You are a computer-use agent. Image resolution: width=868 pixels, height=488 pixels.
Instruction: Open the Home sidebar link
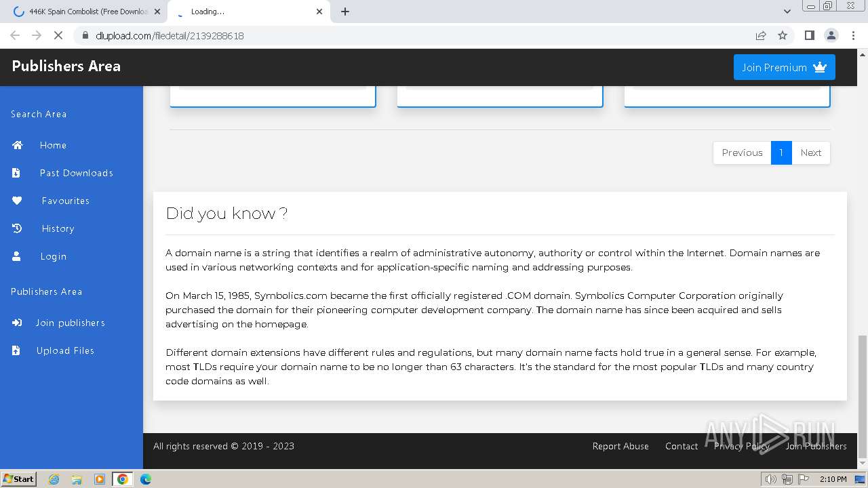coord(53,145)
